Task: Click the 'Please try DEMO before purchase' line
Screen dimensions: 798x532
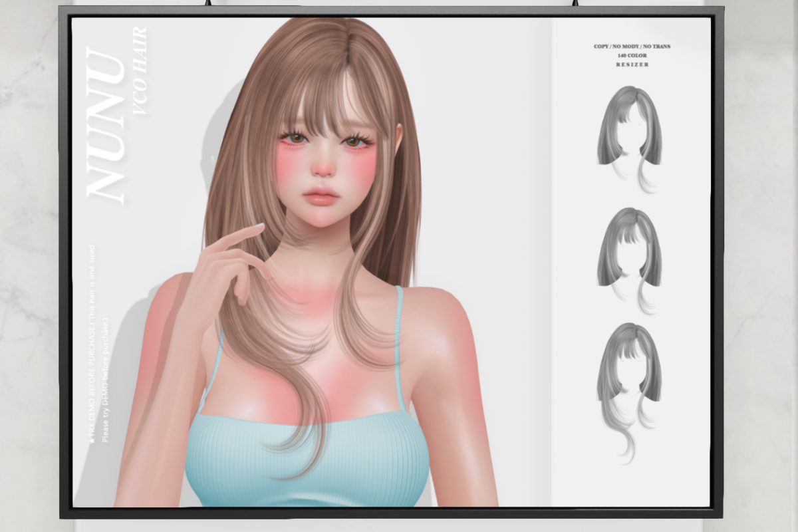Action: pyautogui.click(x=104, y=382)
